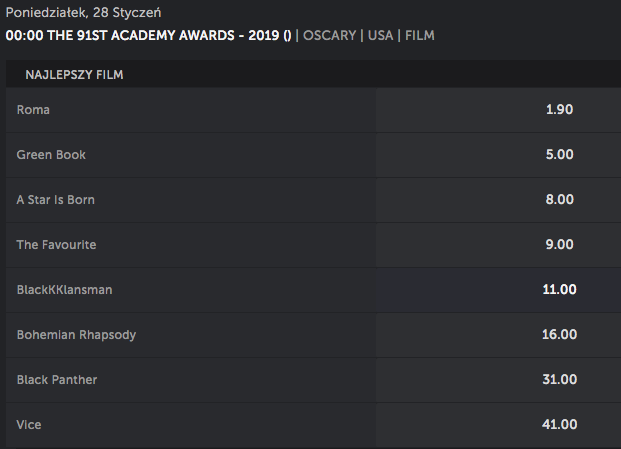Viewport: 621px width, 449px height.
Task: Choose the 31.00 odds for Black Panther
Action: pyautogui.click(x=499, y=380)
